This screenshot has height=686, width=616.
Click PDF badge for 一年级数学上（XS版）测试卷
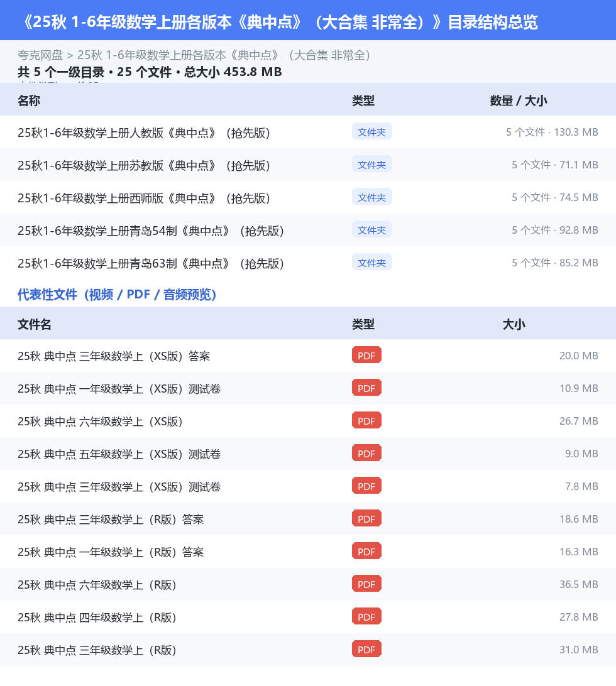coord(366,388)
